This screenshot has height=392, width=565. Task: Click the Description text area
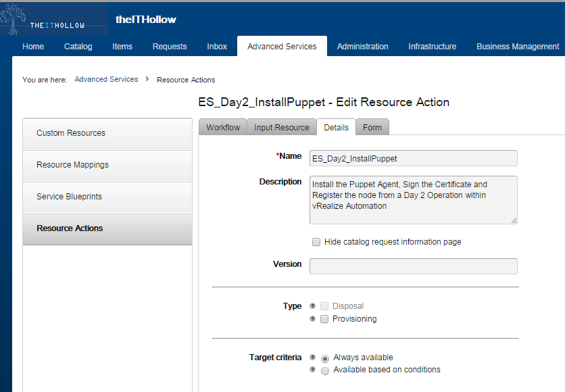413,199
